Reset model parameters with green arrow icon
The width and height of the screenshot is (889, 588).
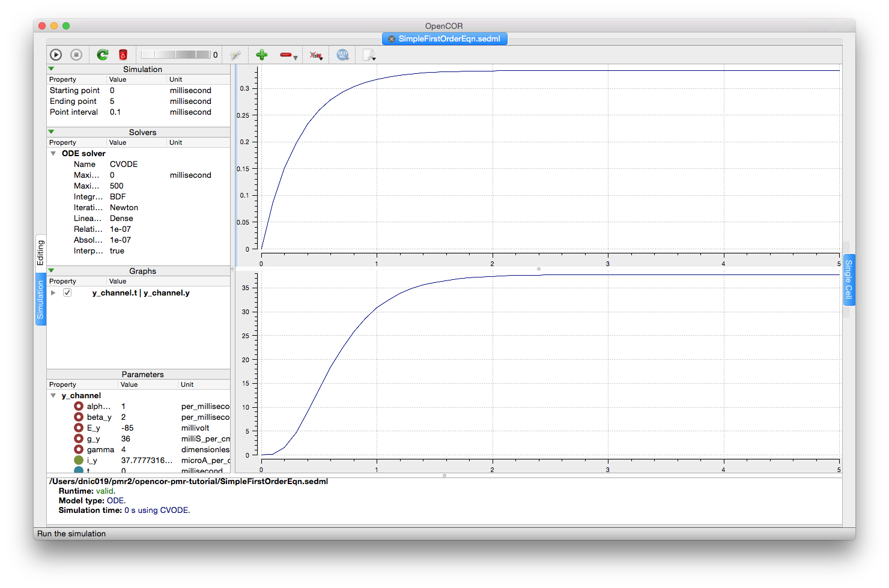pyautogui.click(x=103, y=55)
